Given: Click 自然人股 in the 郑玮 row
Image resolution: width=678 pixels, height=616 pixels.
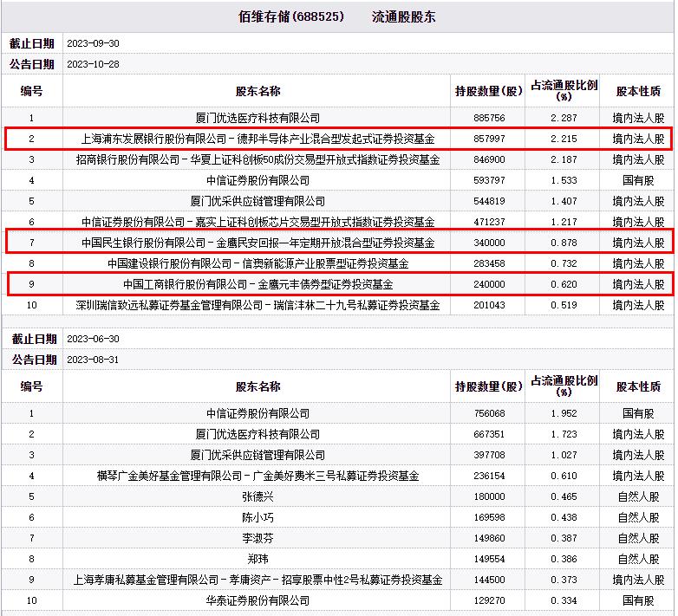Looking at the screenshot, I should pos(638,559).
